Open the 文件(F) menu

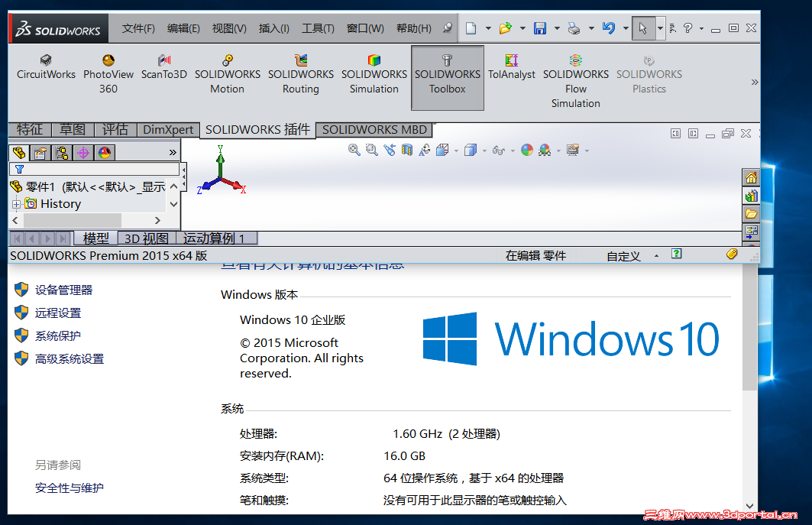click(138, 28)
